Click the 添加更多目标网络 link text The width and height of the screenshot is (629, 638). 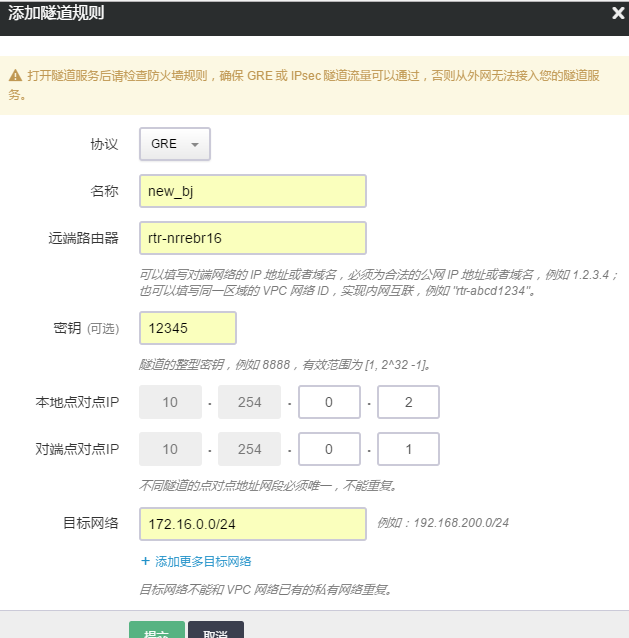pos(204,561)
